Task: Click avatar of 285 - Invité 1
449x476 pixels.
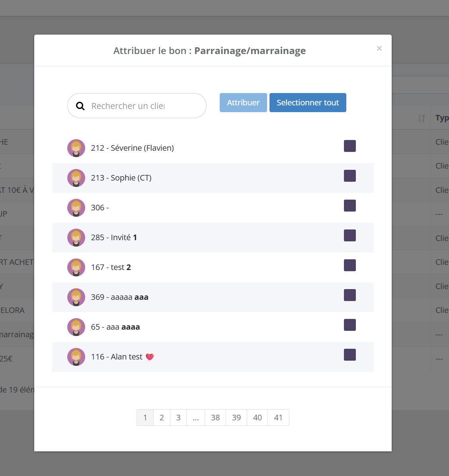Action: [x=76, y=237]
